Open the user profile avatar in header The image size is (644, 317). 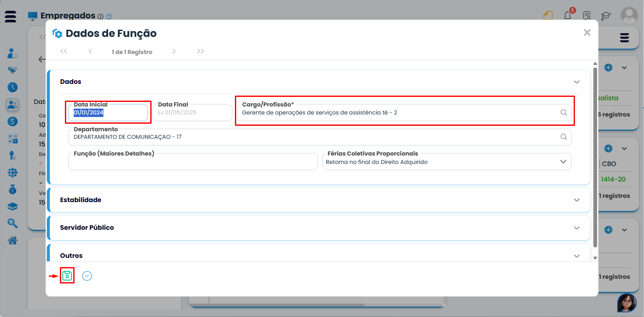pyautogui.click(x=629, y=16)
